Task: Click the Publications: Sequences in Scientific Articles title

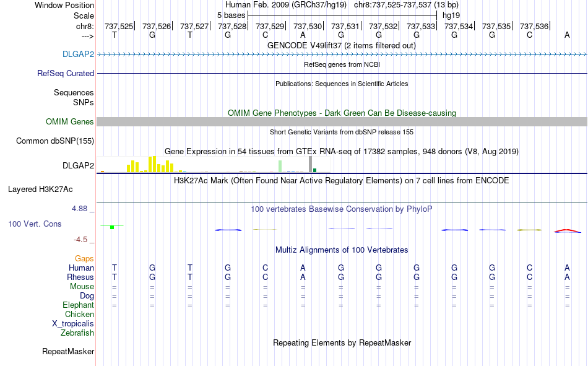Action: (342, 84)
